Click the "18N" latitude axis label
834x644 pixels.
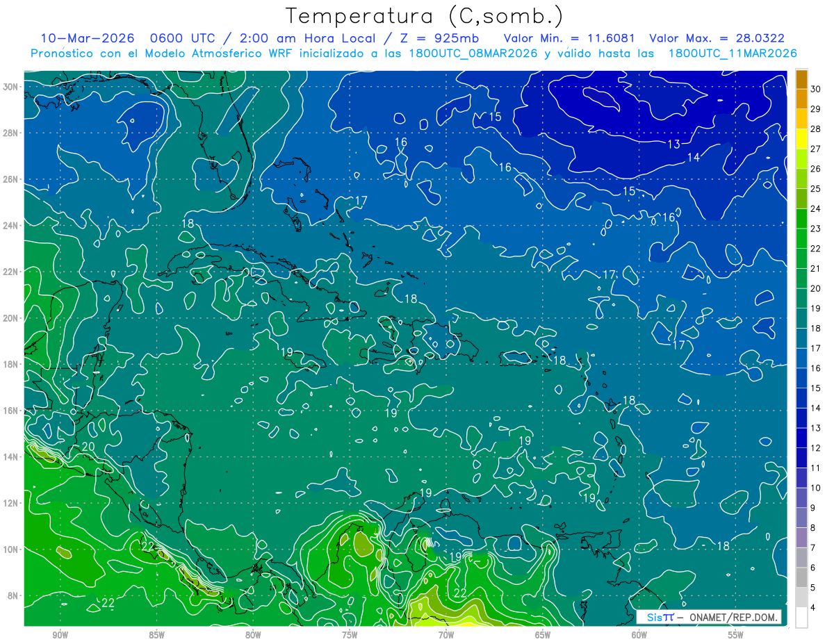point(10,364)
